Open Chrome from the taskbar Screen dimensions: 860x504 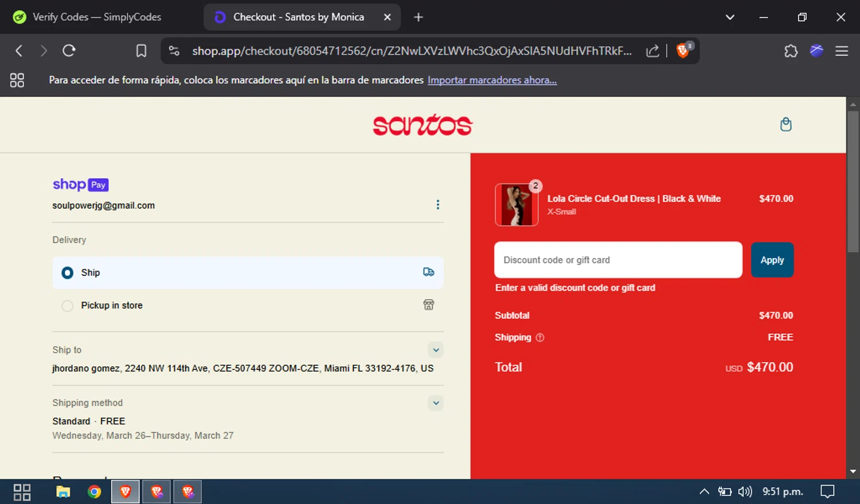94,492
